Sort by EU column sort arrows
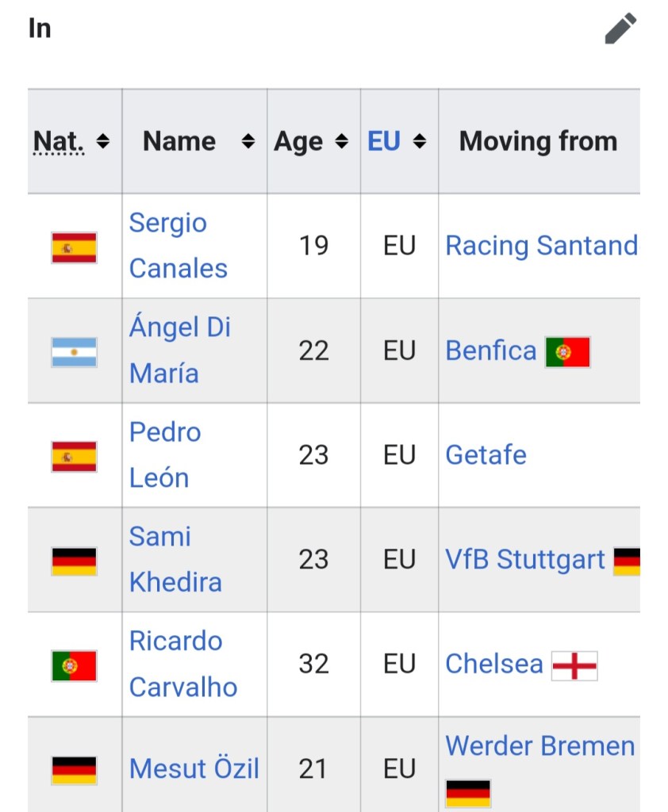Image resolution: width=668 pixels, height=812 pixels. tap(420, 141)
